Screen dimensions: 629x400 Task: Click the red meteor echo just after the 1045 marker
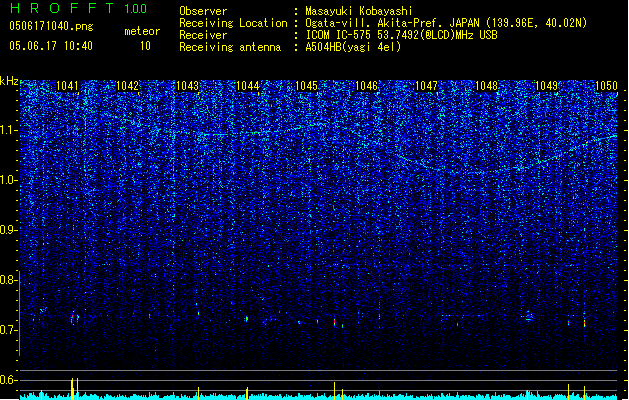coord(335,322)
